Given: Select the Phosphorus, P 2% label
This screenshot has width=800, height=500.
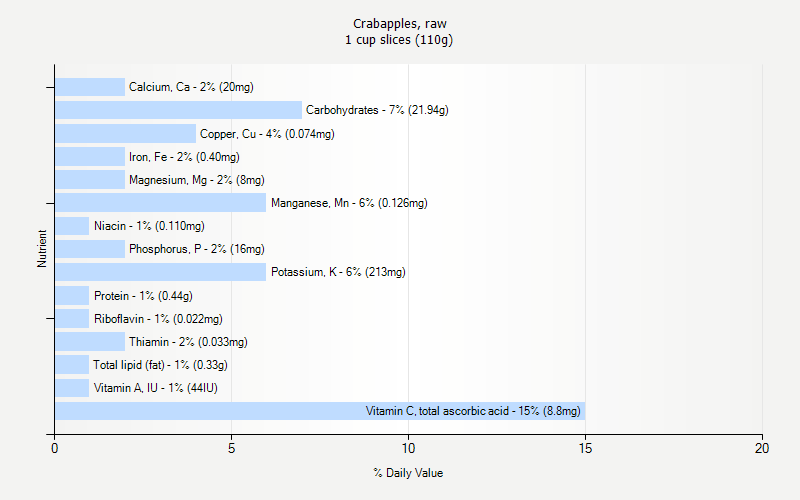Looking at the screenshot, I should click(197, 249).
